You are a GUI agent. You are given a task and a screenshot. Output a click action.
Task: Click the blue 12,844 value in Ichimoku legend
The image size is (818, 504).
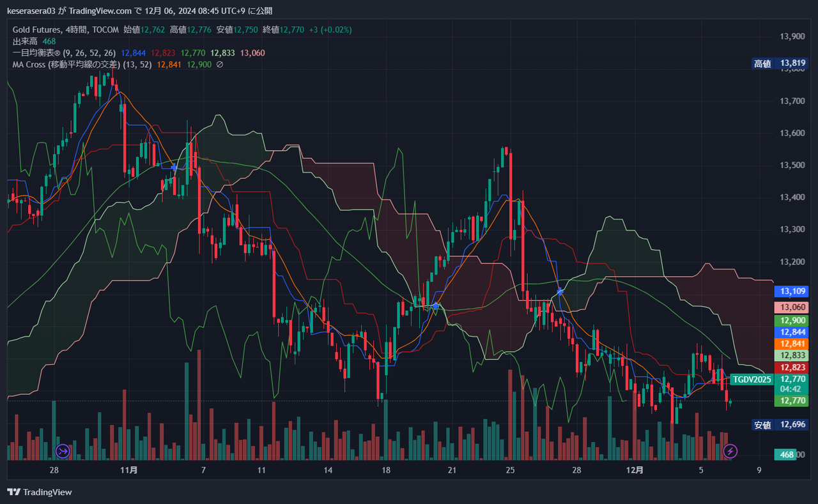(133, 53)
